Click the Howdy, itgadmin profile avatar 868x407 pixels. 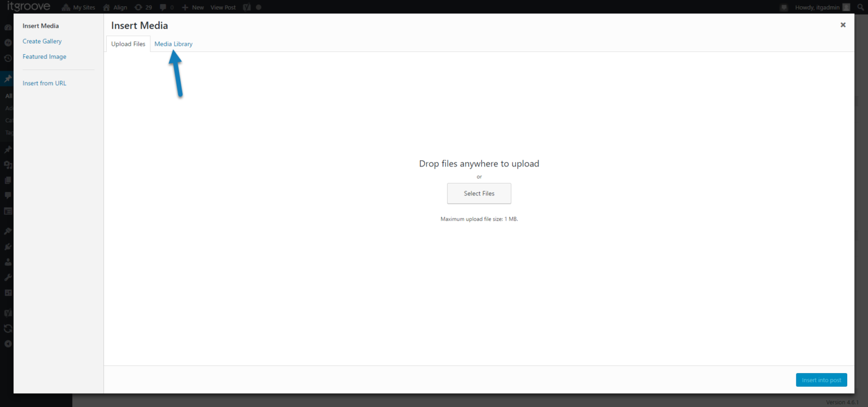coord(845,7)
